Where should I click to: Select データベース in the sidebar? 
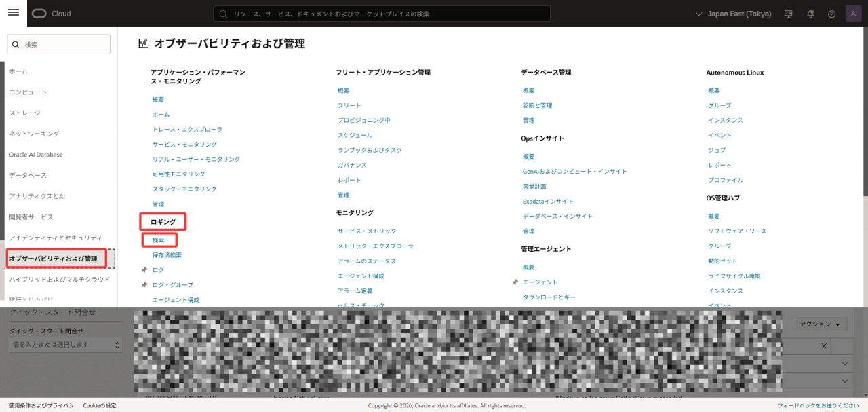click(28, 175)
